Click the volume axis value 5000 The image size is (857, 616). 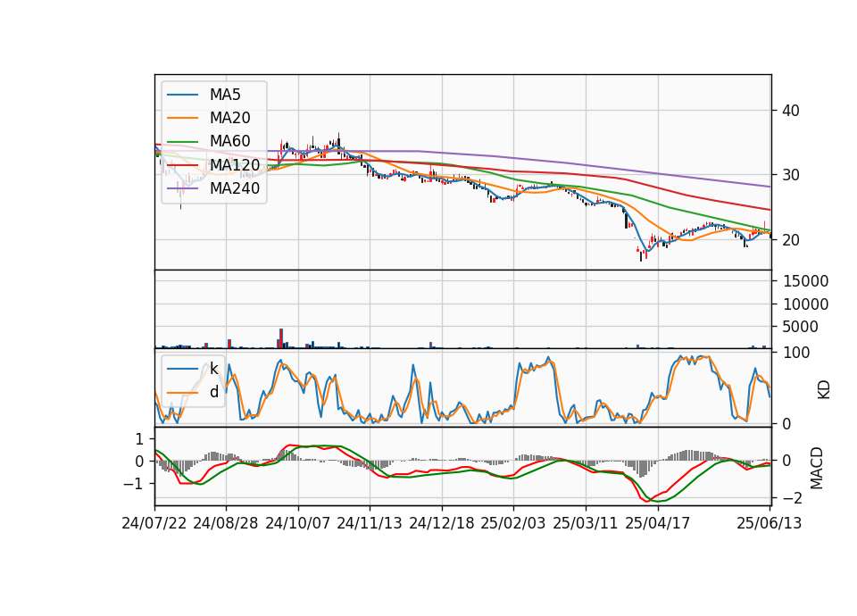tap(801, 327)
